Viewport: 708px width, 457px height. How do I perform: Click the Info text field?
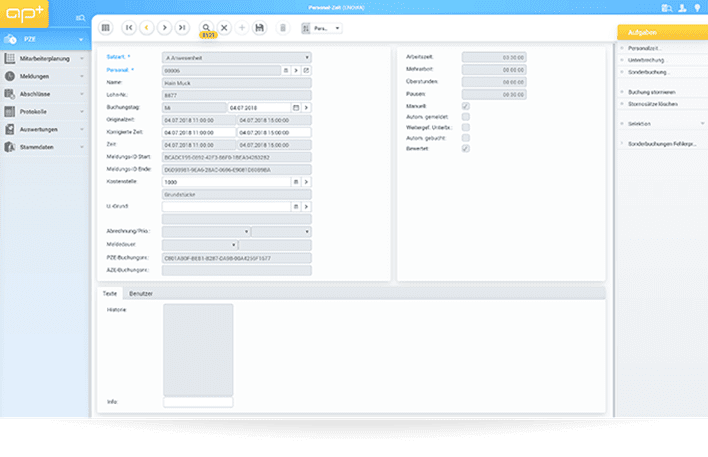[197, 402]
